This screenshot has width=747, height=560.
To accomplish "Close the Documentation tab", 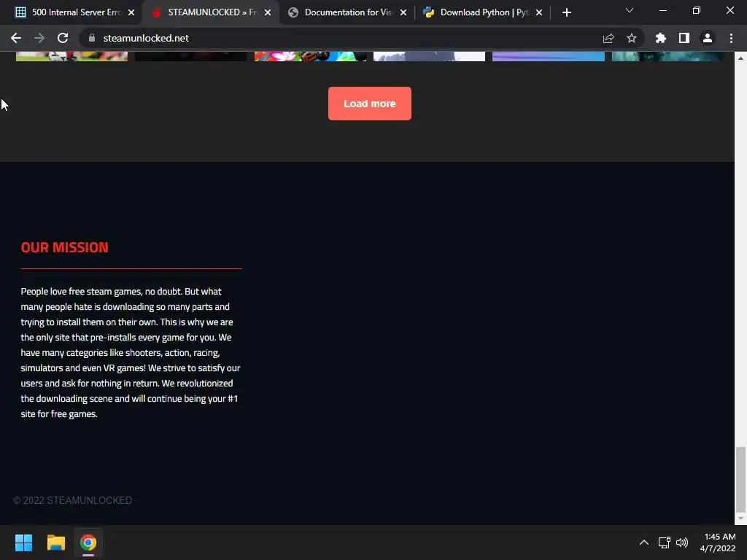I will [403, 12].
